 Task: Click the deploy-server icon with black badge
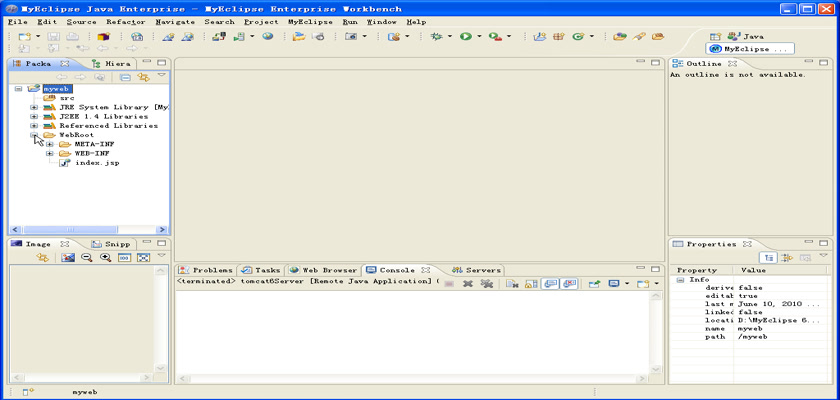(219, 36)
